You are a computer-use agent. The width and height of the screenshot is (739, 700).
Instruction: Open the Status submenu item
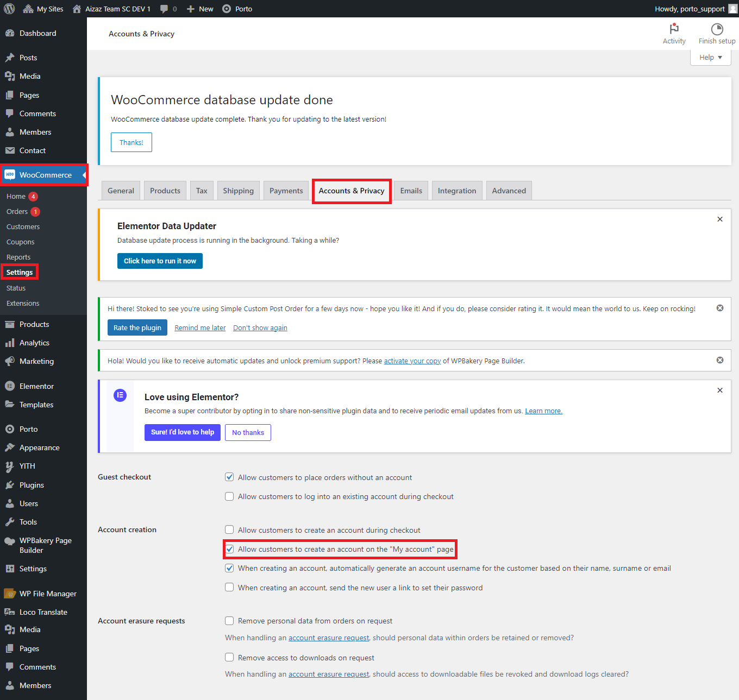16,288
